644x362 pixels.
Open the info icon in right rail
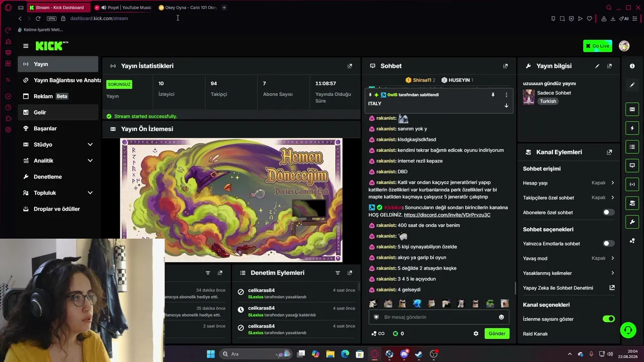point(632,66)
